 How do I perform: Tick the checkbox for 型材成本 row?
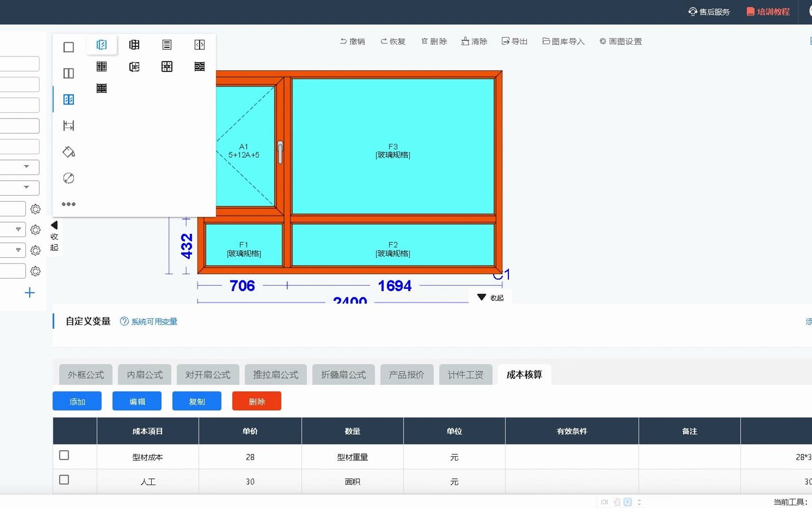pyautogui.click(x=64, y=455)
